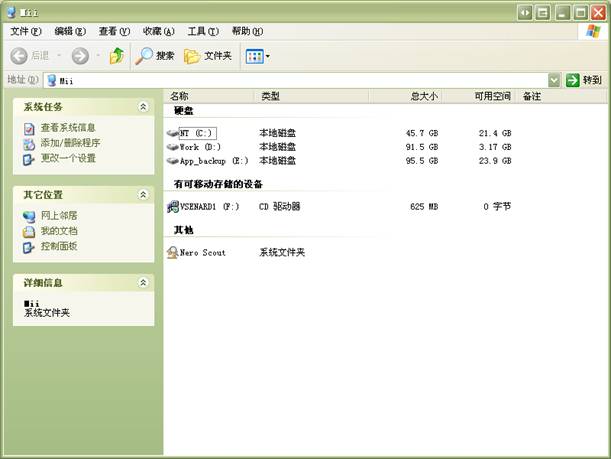
Task: Select the App_backup (E:) drive icon
Action: point(173,160)
